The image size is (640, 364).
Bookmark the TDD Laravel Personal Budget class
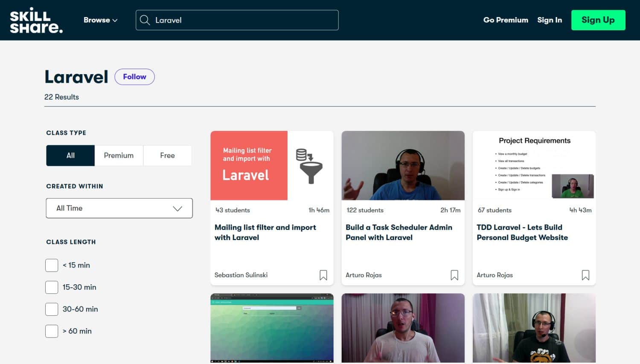click(x=585, y=275)
